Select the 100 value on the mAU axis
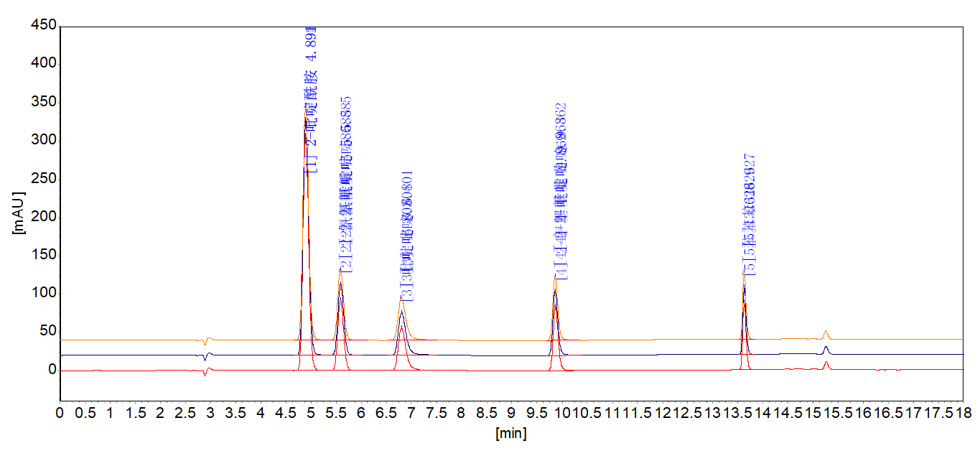The height and width of the screenshot is (456, 980). click(42, 293)
